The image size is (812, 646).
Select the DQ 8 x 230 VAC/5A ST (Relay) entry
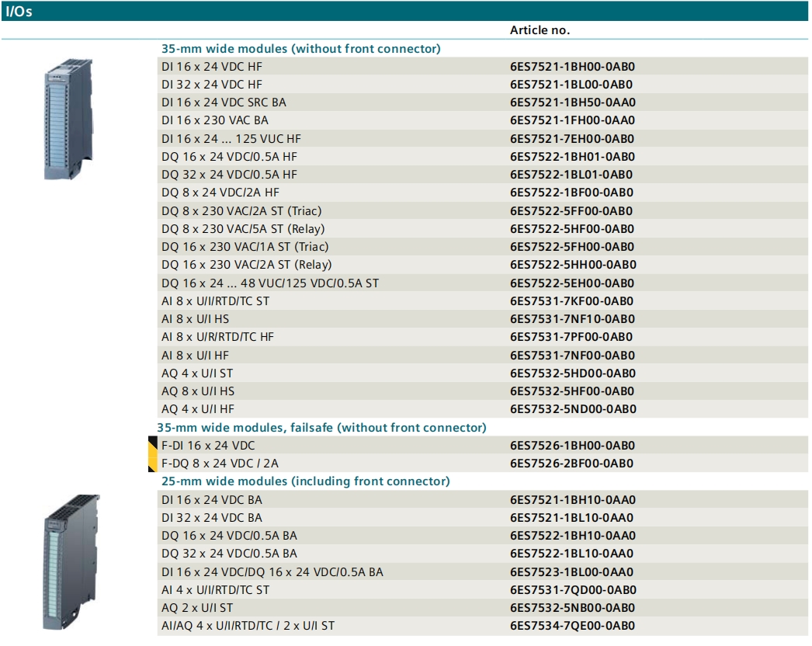[x=243, y=229]
